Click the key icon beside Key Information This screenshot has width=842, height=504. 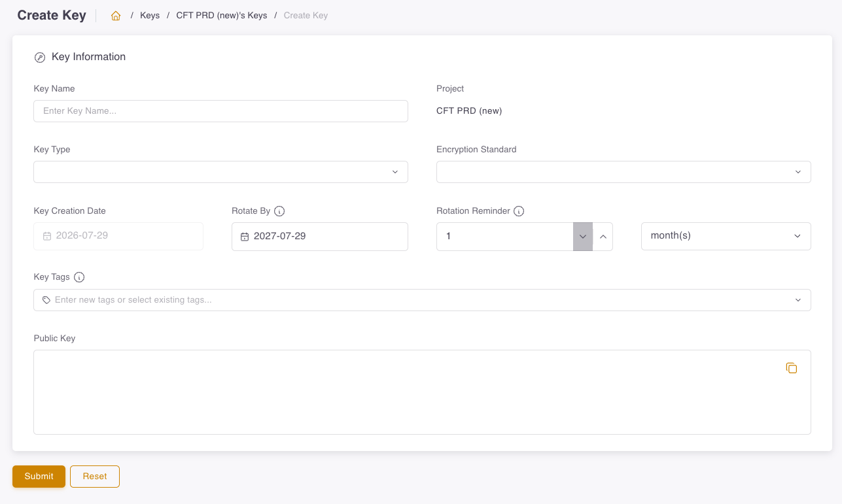(x=40, y=58)
